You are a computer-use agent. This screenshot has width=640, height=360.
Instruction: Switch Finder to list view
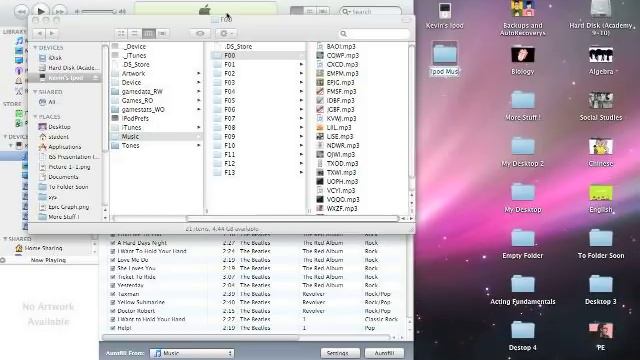click(x=135, y=33)
